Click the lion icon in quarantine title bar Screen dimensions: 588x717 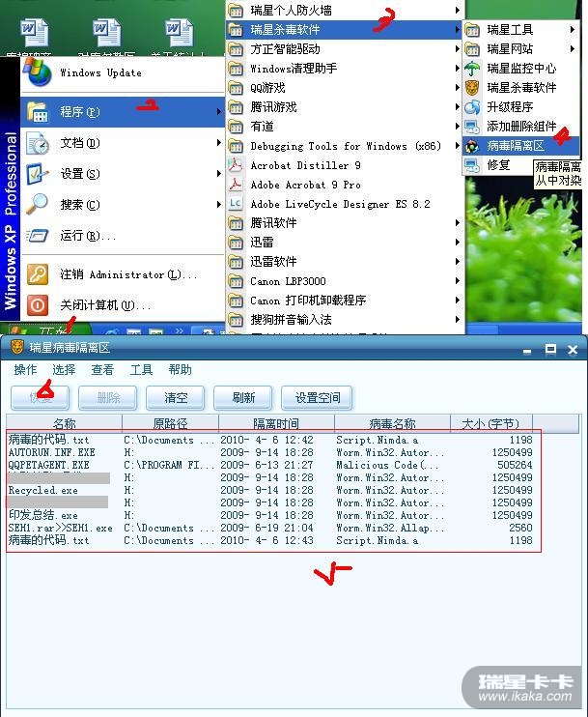click(x=17, y=347)
